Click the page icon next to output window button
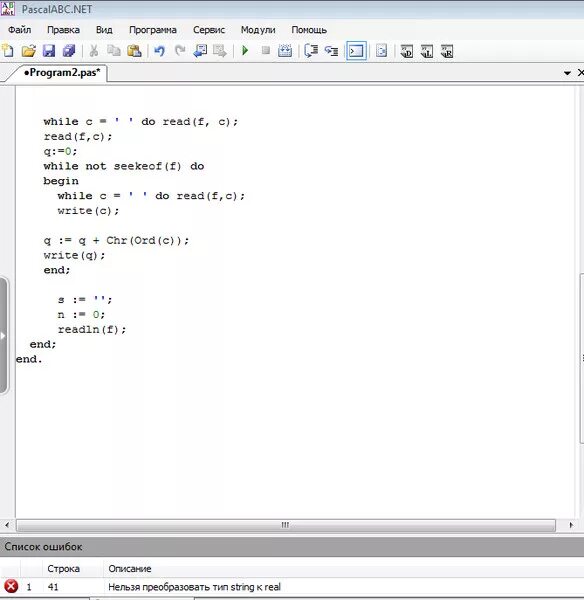 click(381, 51)
